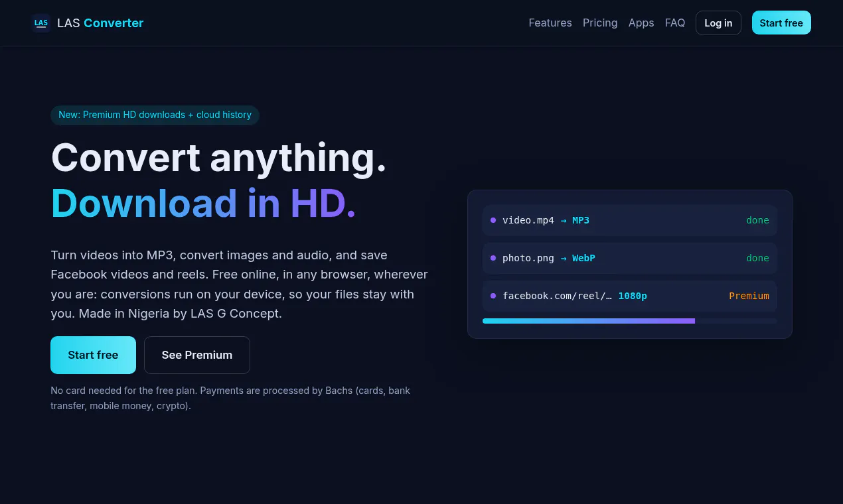The width and height of the screenshot is (843, 504).
Task: Click the Premium HD downloads announcement badge
Action: click(x=155, y=115)
